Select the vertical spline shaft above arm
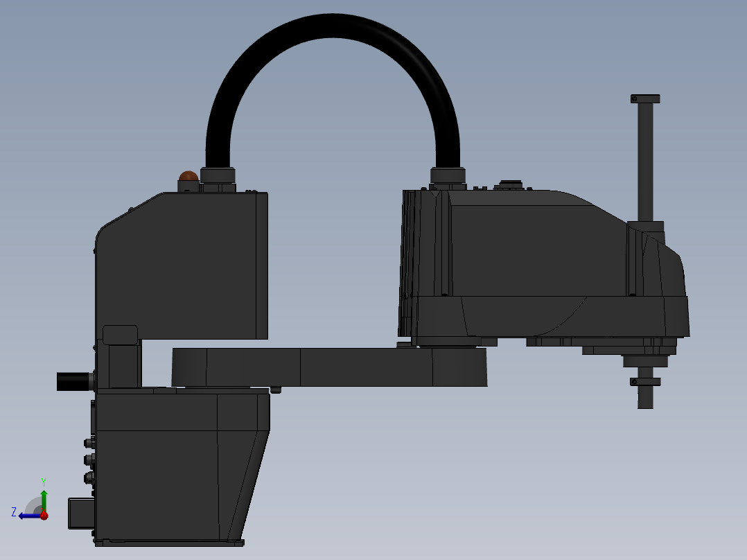Image resolution: width=747 pixels, height=560 pixels. coord(646,162)
